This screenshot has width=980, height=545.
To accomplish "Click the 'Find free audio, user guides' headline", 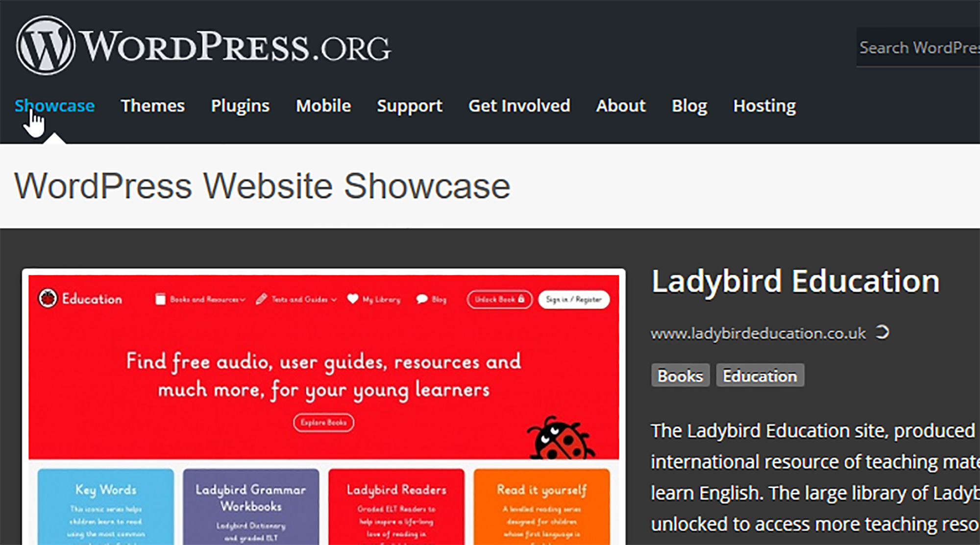I will pyautogui.click(x=323, y=376).
